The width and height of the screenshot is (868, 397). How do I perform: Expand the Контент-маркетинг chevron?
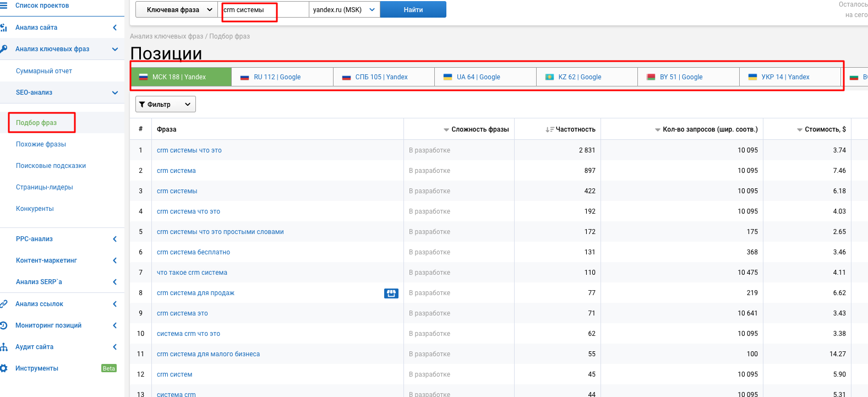[x=114, y=260]
